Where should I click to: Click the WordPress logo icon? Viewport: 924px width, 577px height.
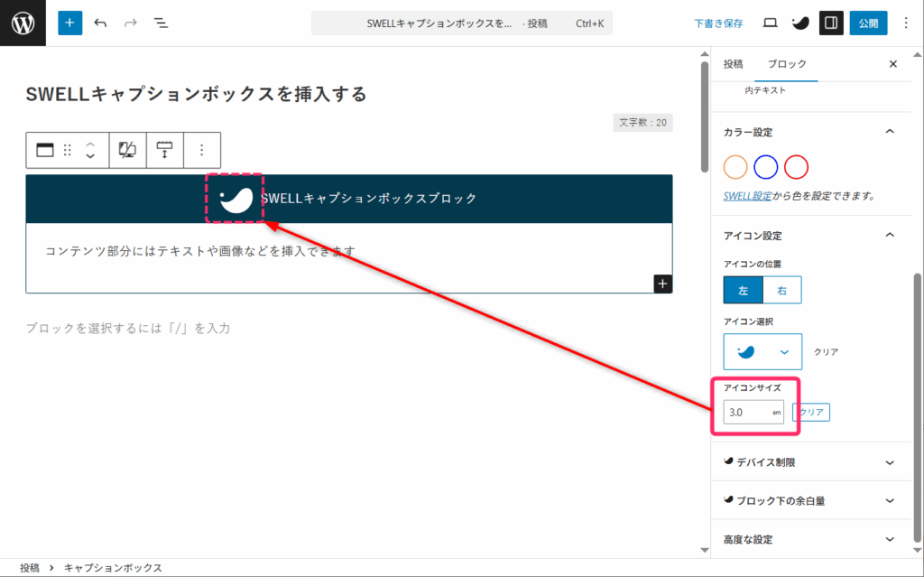[x=23, y=23]
